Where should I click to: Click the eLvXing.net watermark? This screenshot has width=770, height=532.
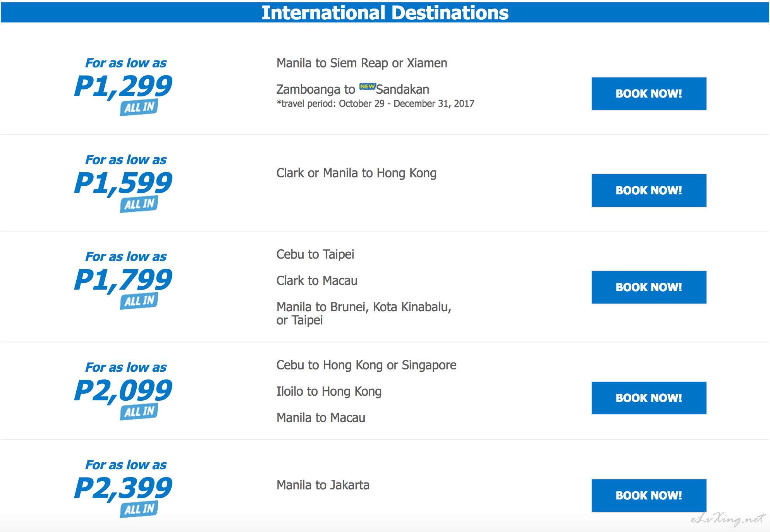pyautogui.click(x=727, y=519)
